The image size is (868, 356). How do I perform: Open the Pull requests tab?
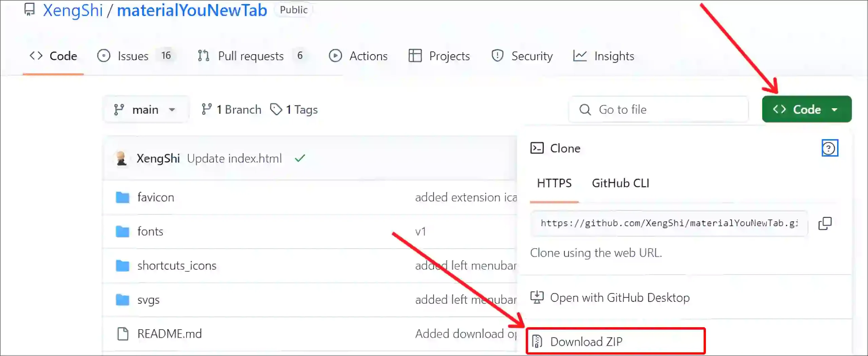[x=253, y=56]
